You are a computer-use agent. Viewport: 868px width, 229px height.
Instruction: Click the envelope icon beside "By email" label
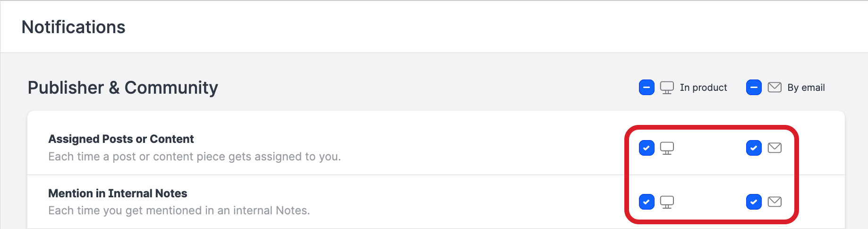(x=774, y=88)
